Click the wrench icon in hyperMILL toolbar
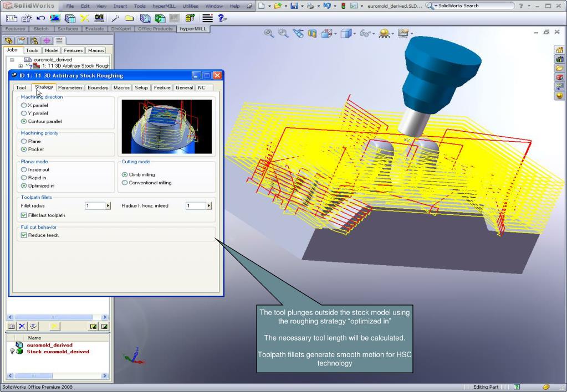Screen dimensions: 567x392 click(x=116, y=18)
